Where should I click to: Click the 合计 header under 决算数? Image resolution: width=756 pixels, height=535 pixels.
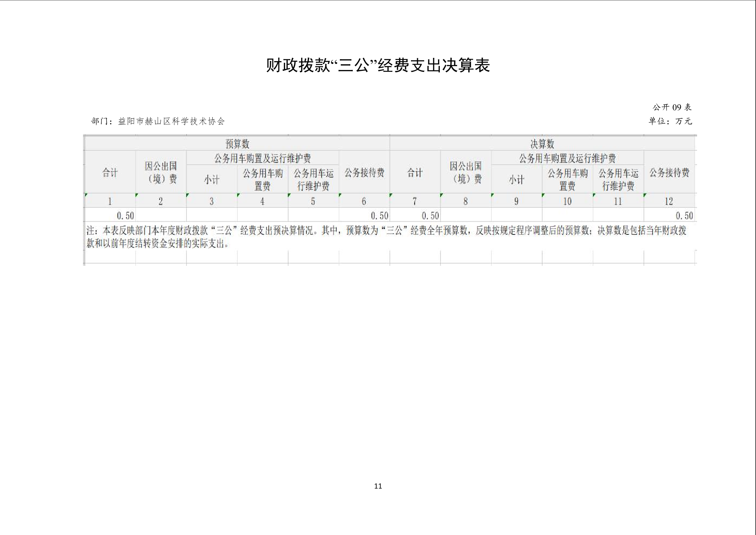415,173
